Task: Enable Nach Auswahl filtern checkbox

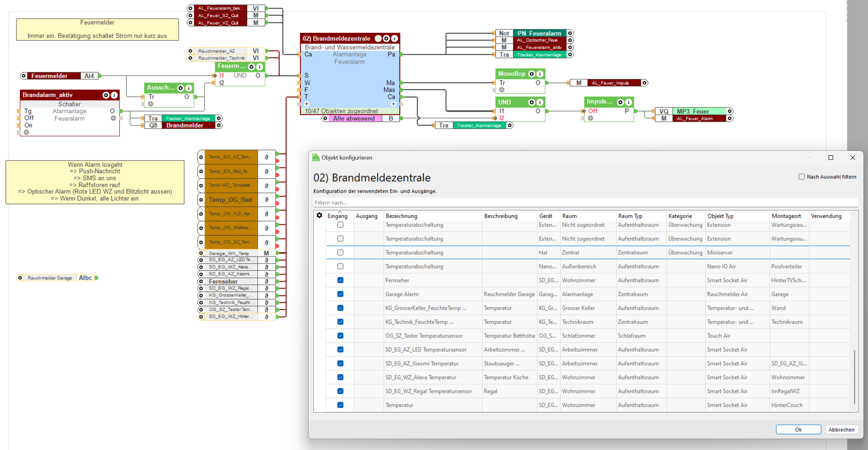Action: tap(801, 176)
